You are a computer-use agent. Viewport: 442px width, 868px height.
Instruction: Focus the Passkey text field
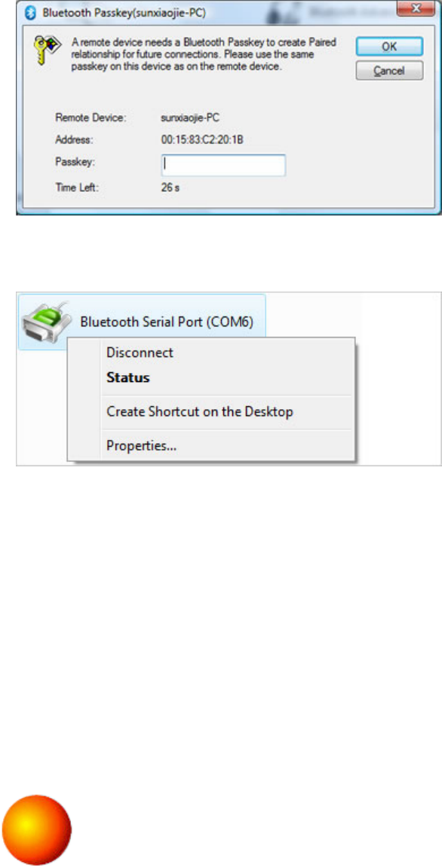click(x=223, y=165)
